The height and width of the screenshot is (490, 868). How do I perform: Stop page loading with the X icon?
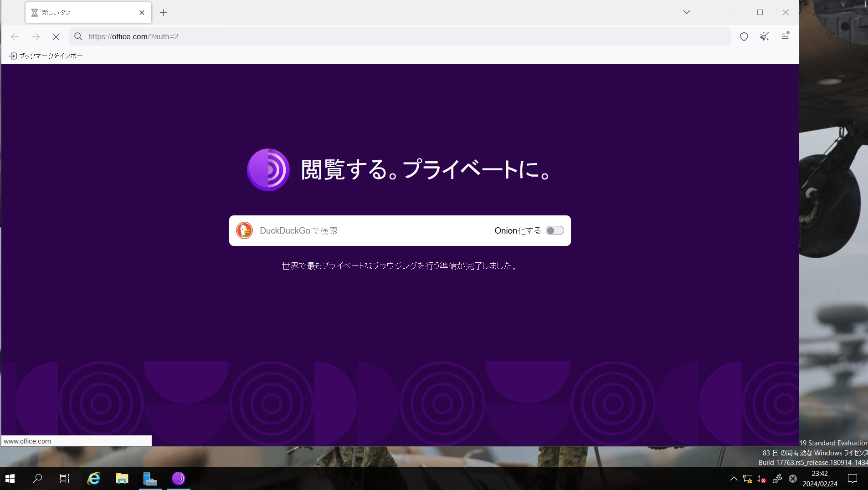56,37
